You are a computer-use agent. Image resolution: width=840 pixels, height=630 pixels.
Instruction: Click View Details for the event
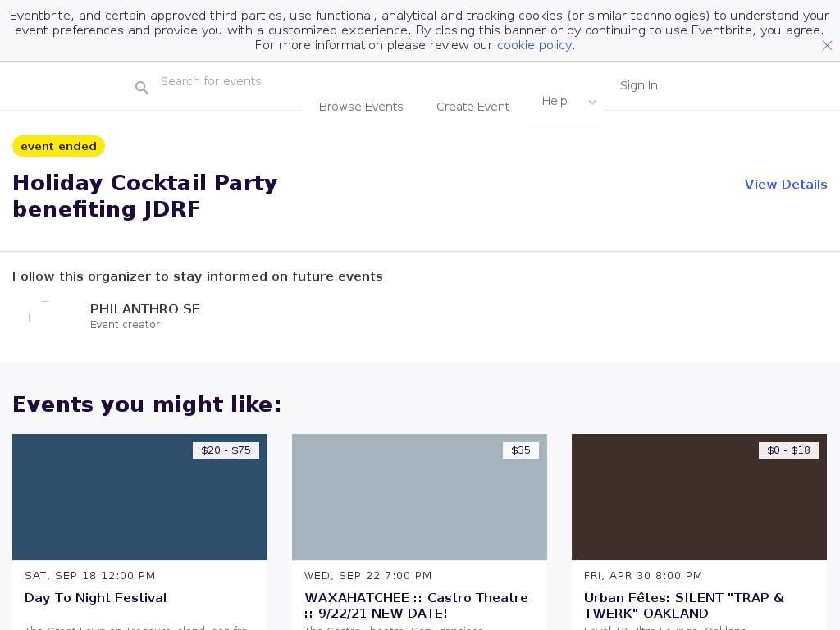pyautogui.click(x=785, y=185)
